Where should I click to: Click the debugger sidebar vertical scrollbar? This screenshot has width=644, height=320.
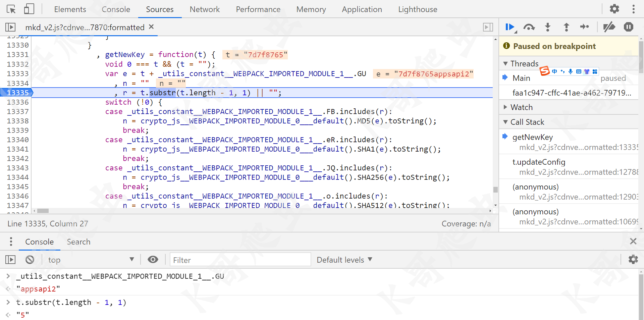coord(641,57)
